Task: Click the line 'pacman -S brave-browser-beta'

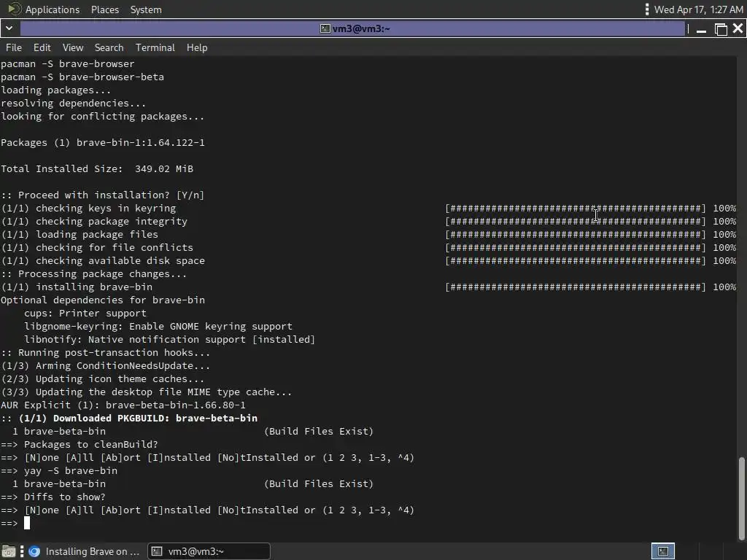Action: (82, 77)
